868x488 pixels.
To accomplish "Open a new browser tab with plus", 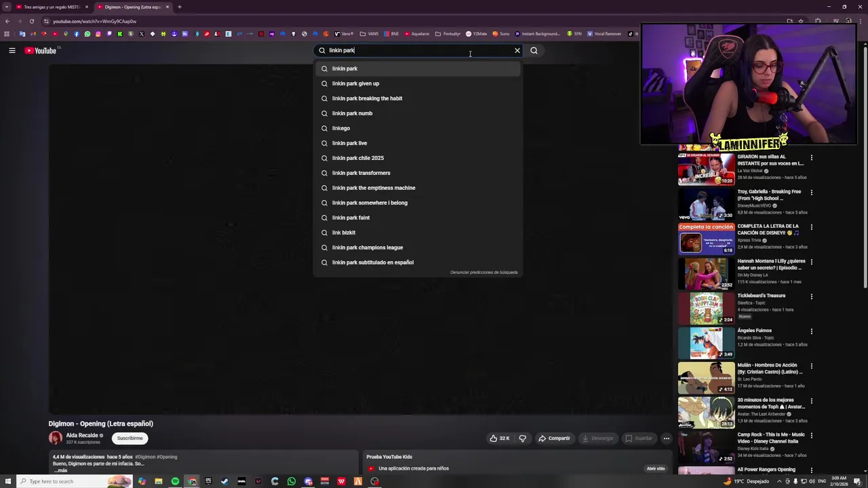I will [x=179, y=7].
